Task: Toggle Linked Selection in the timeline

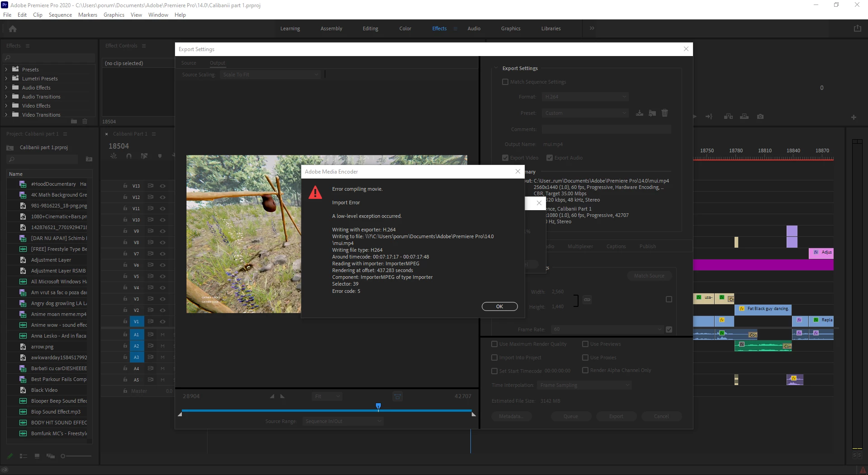Action: point(144,156)
